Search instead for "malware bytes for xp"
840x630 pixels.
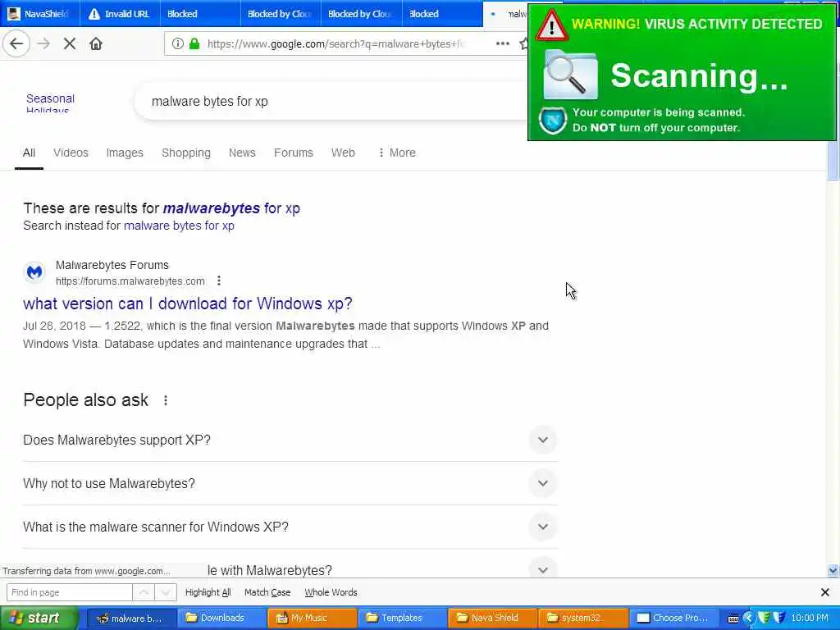[179, 226]
